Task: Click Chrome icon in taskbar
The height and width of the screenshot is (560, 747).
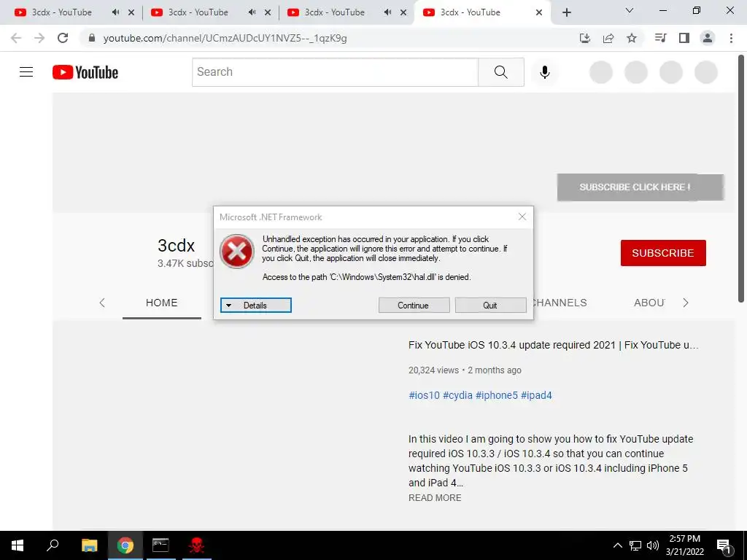Action: tap(125, 545)
